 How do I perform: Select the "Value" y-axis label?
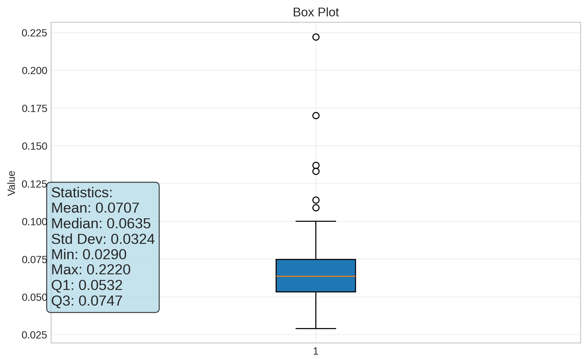11,183
